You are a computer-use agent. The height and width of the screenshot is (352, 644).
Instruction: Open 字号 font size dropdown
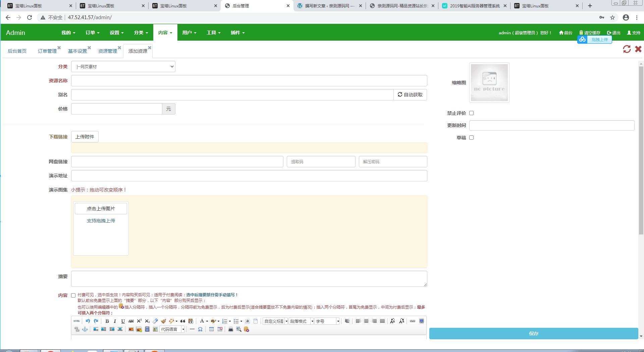327,321
